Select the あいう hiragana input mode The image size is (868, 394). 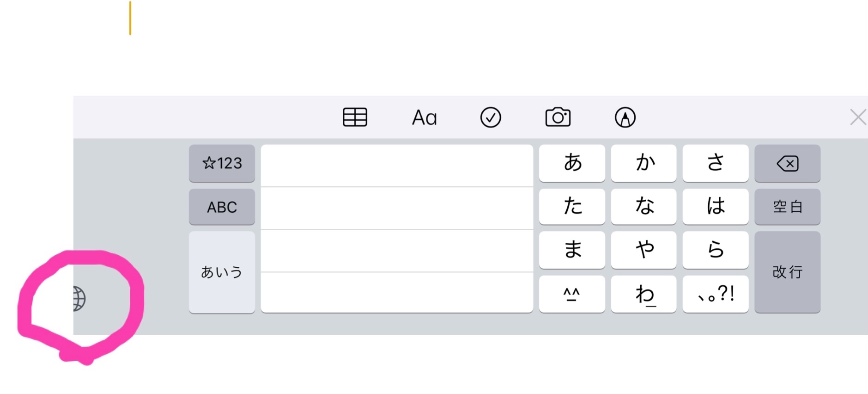point(222,272)
